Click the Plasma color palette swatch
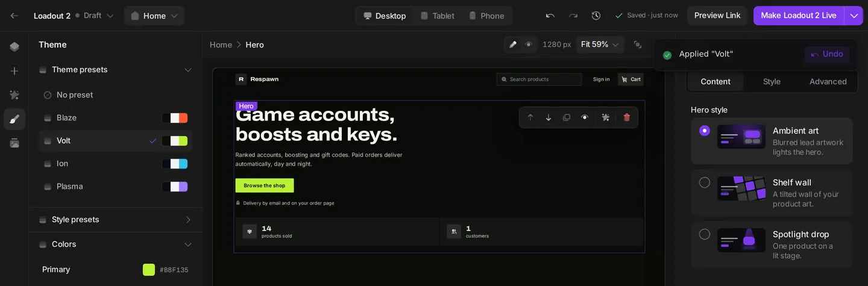The height and width of the screenshot is (286, 868). (x=175, y=187)
